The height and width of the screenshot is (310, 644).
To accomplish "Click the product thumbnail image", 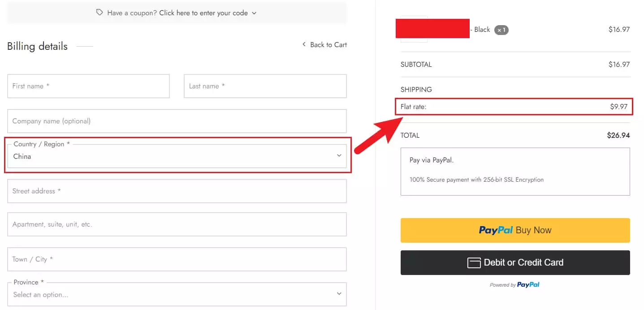I will click(414, 30).
